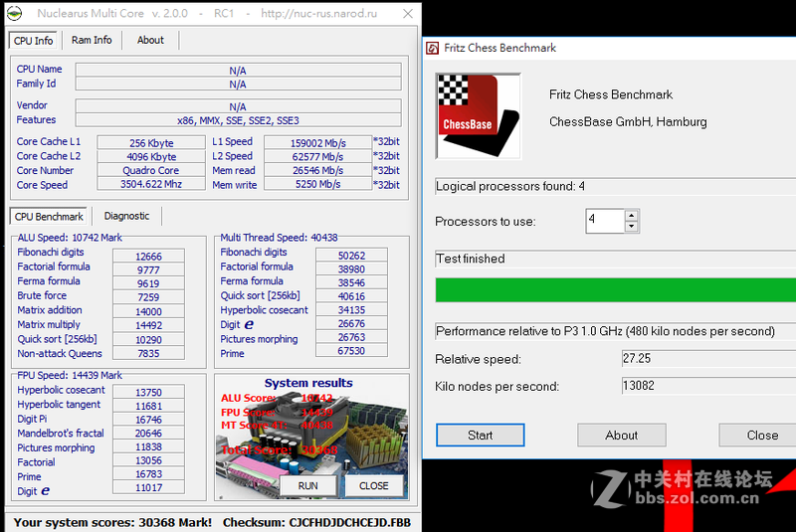Click the green benchmark progress bar
The height and width of the screenshot is (532, 796).
615,290
